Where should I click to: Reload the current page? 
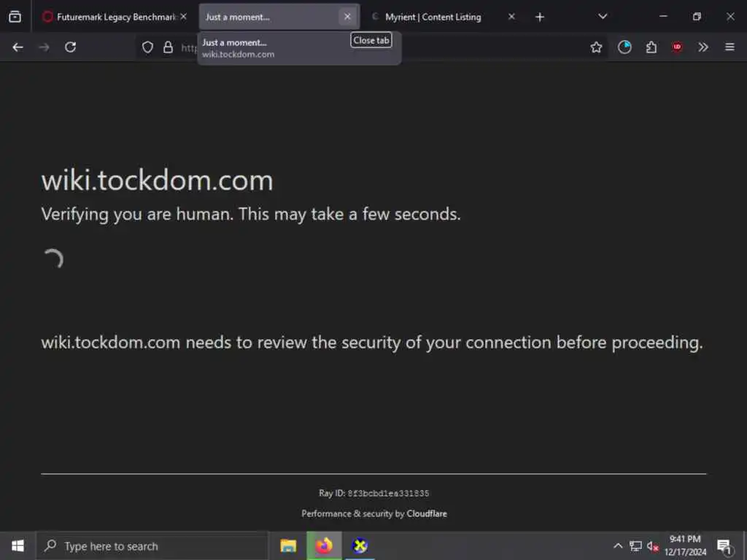click(x=71, y=47)
